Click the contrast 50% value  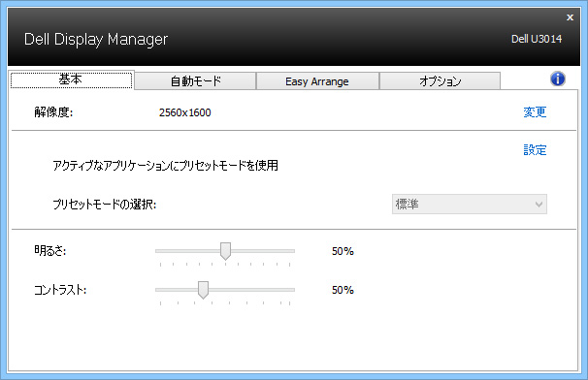pos(343,290)
